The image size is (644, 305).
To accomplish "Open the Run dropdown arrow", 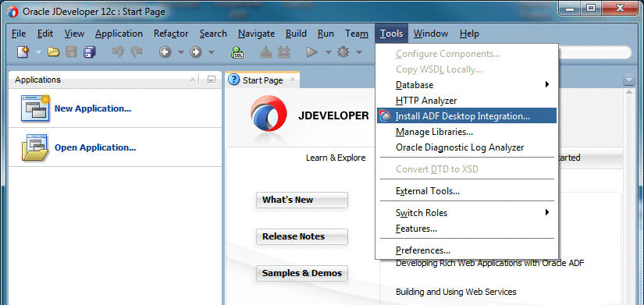I will click(x=328, y=52).
